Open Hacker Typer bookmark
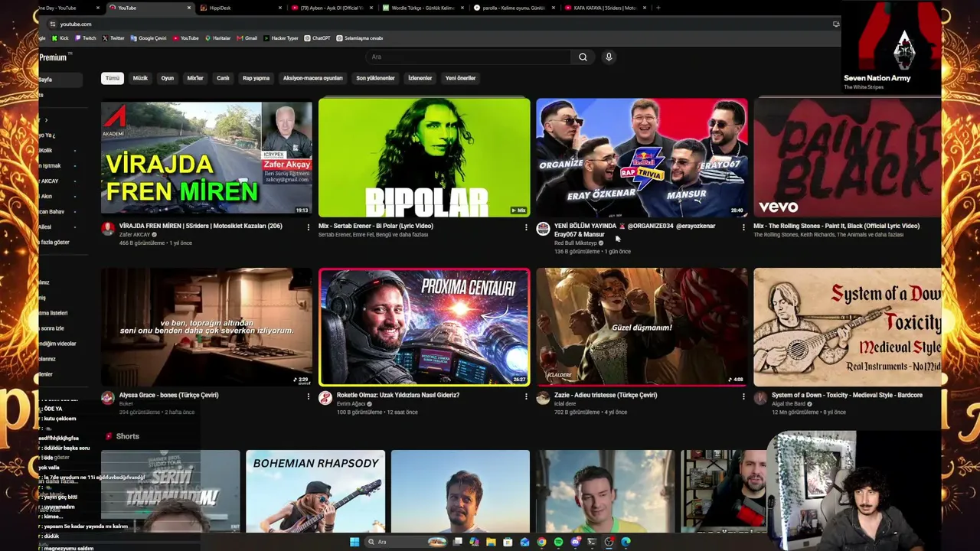This screenshot has height=551, width=980. tap(281, 38)
